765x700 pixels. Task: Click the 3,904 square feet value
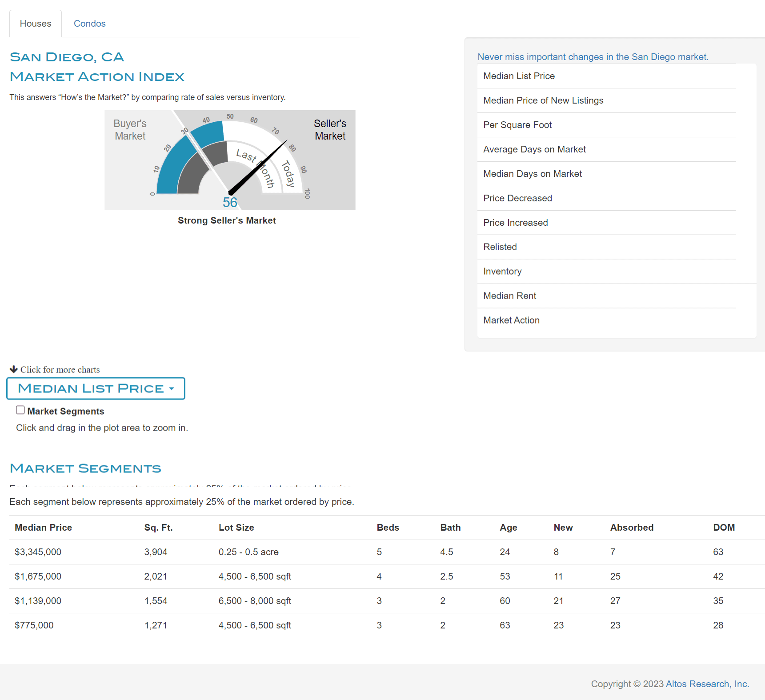point(156,552)
